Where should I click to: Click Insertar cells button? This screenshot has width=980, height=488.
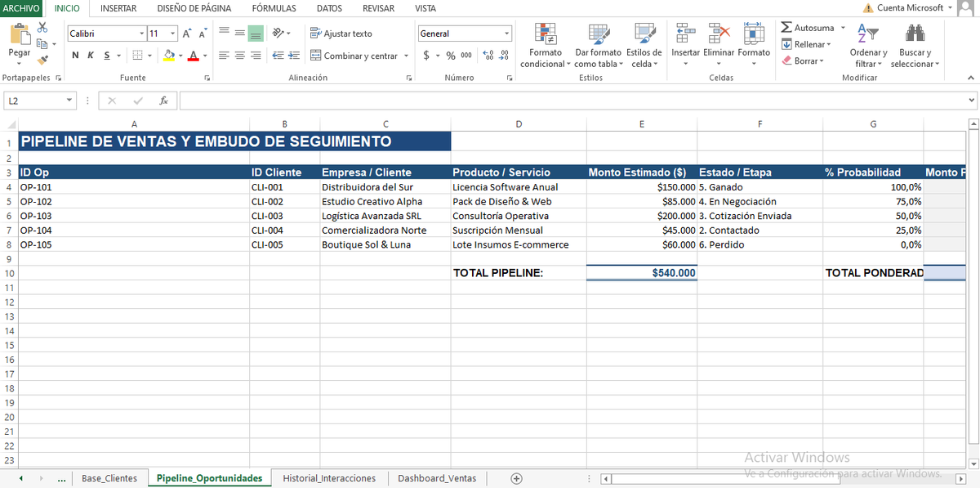[x=685, y=46]
